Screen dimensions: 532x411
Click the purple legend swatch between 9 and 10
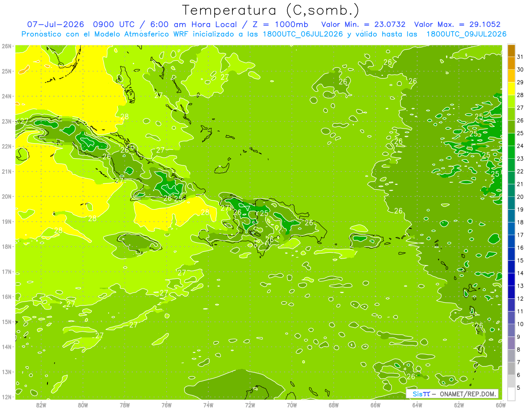[511, 330]
